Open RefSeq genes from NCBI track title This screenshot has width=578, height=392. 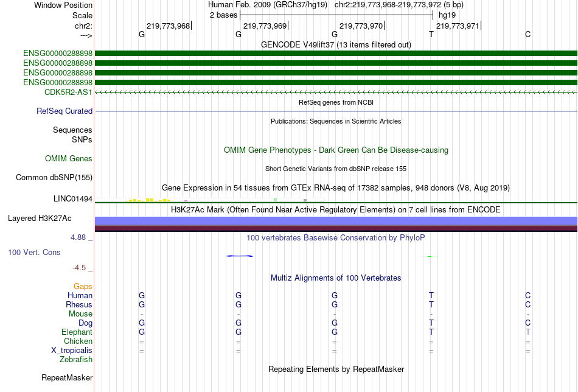(336, 102)
